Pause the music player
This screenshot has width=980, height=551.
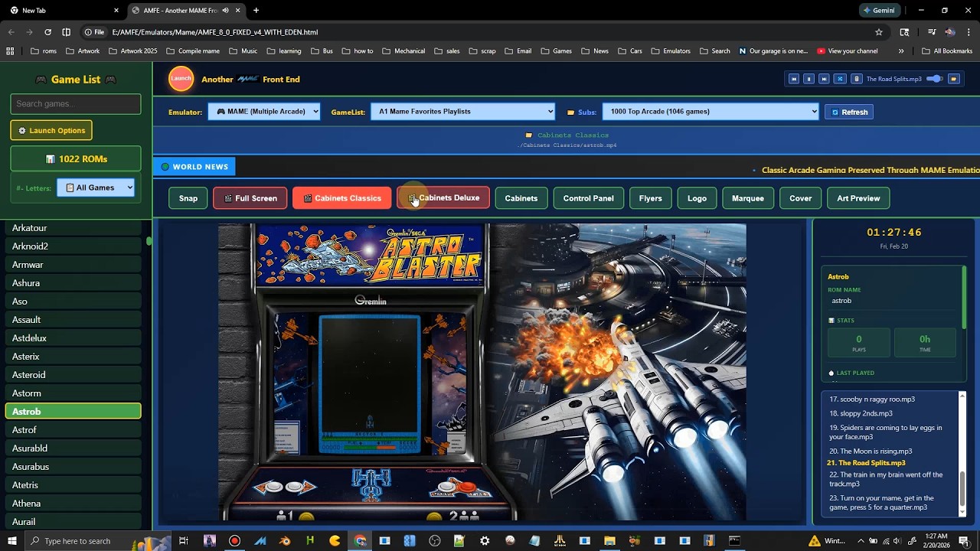[x=808, y=79]
